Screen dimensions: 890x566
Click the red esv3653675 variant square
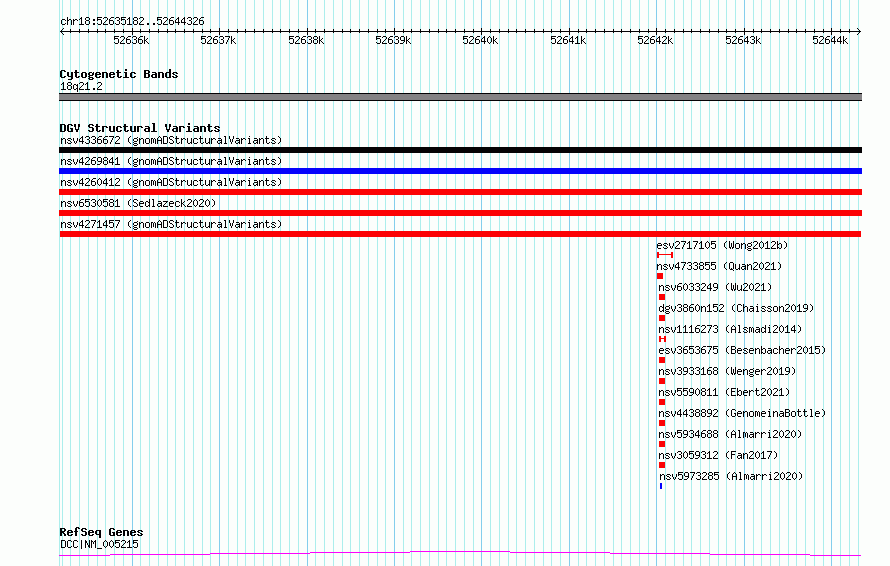[662, 360]
